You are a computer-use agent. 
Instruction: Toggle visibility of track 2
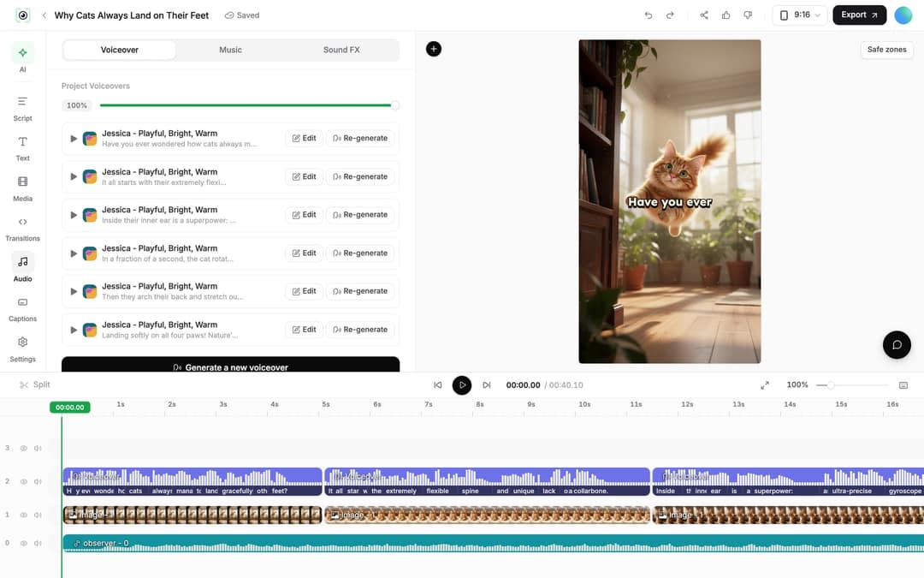tap(24, 481)
